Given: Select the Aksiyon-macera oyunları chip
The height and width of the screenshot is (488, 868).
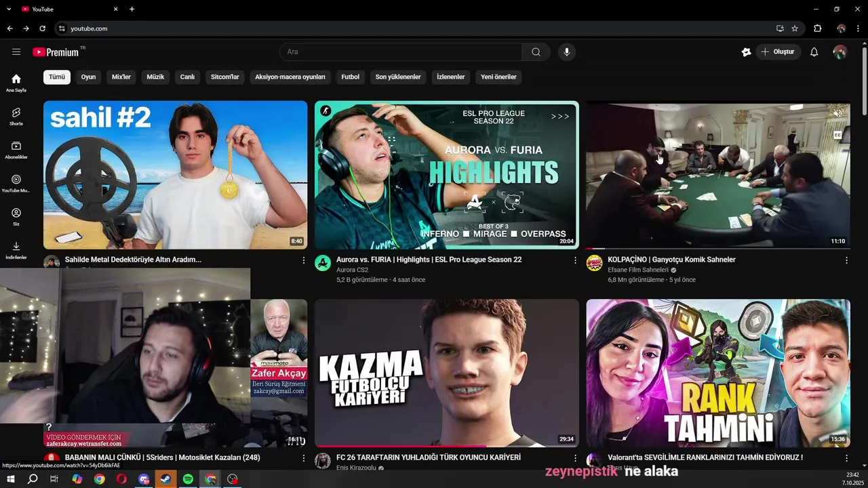Looking at the screenshot, I should (290, 77).
